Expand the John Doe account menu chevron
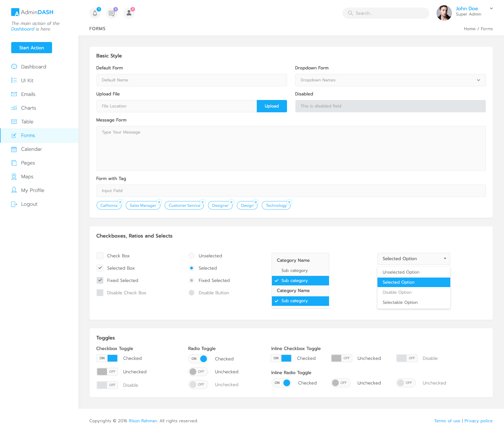The width and height of the screenshot is (504, 433). [491, 8]
